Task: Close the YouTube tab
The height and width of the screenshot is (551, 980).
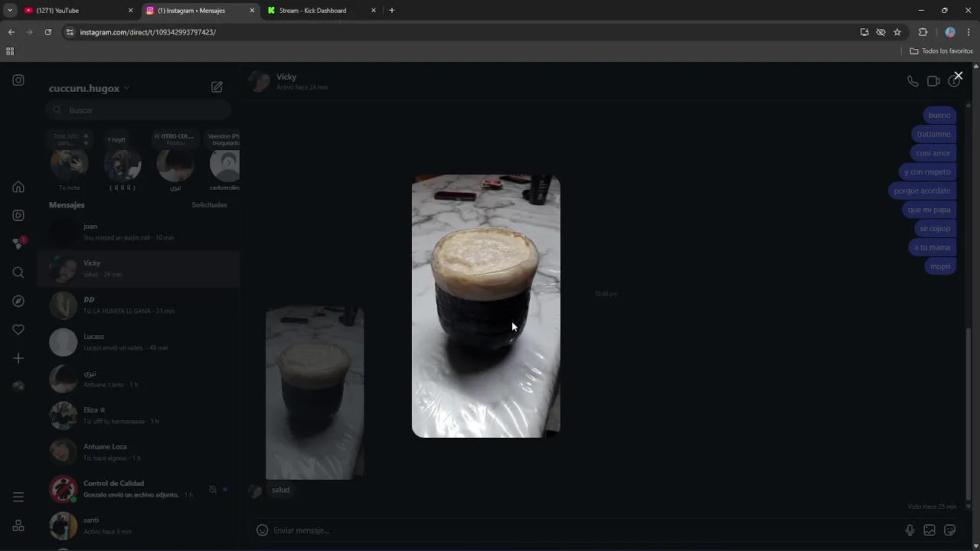Action: point(130,11)
